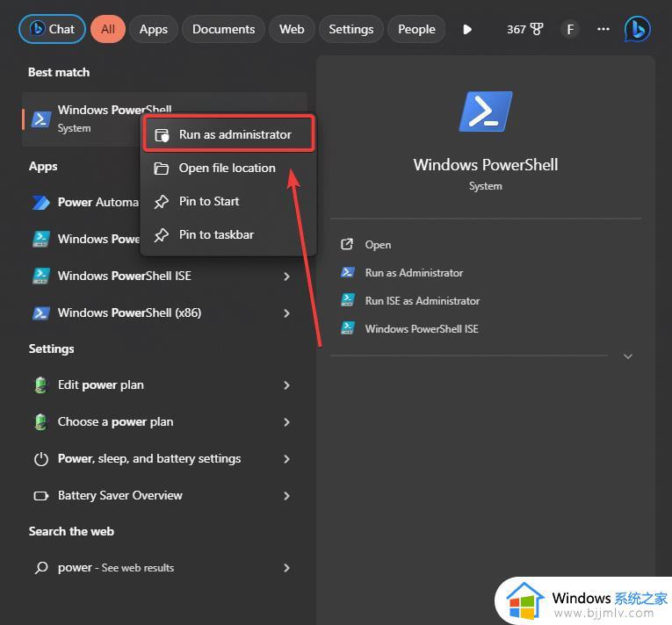Expand Edit power plan chevron
This screenshot has height=625, width=672.
pyautogui.click(x=286, y=385)
